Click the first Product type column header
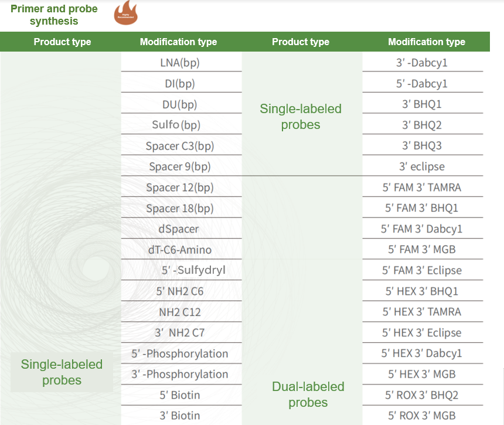504x425 pixels. (62, 42)
